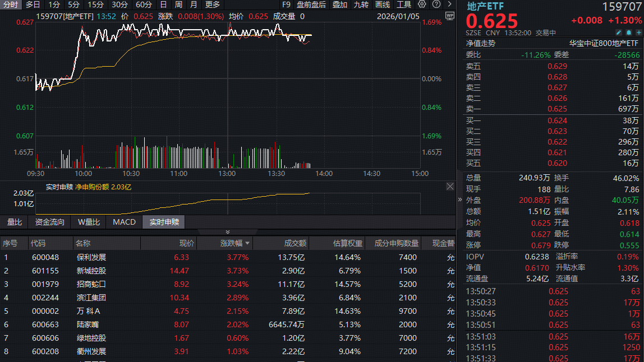
Task: Switch to the MACD indicator tab
Action: [124, 222]
